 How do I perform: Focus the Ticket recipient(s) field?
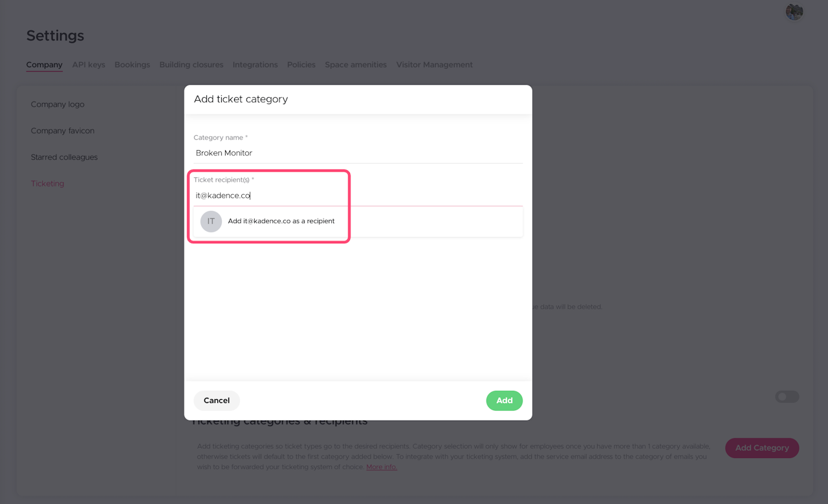tap(358, 195)
